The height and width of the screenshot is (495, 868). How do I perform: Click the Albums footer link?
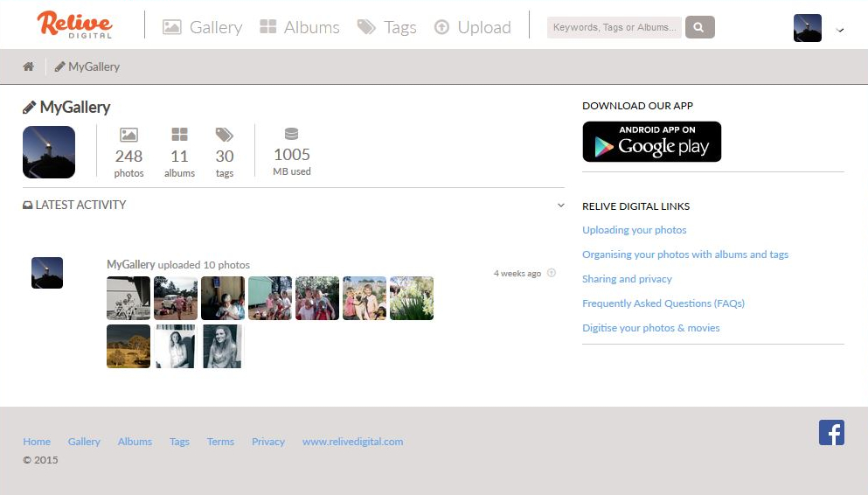click(x=135, y=442)
